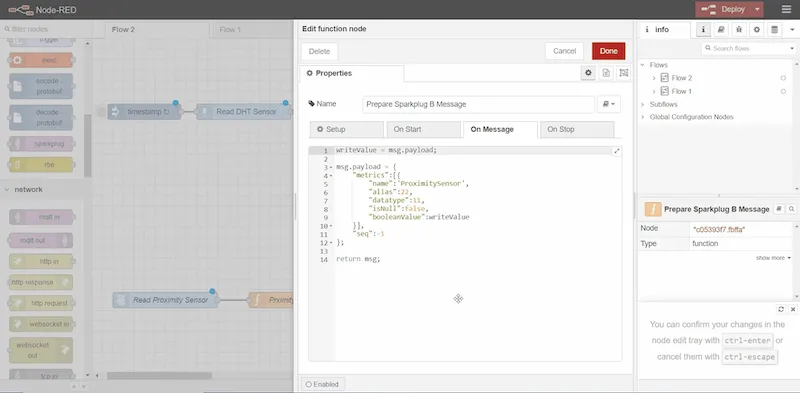Switch to the On Start tab

tap(423, 130)
